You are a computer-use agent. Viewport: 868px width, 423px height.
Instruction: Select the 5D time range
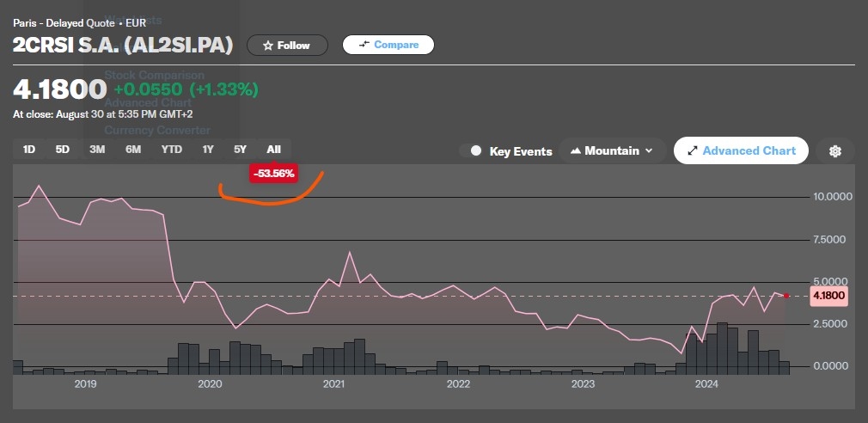tap(63, 150)
